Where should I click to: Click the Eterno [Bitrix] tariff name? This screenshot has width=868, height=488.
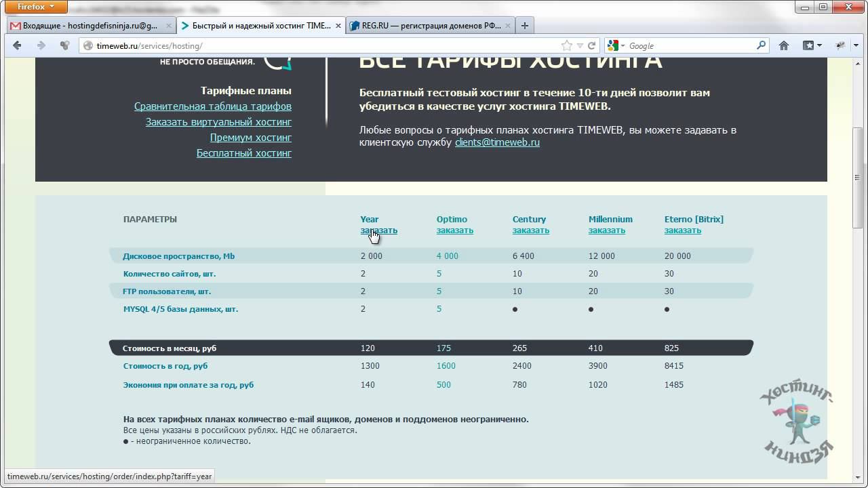(x=694, y=219)
